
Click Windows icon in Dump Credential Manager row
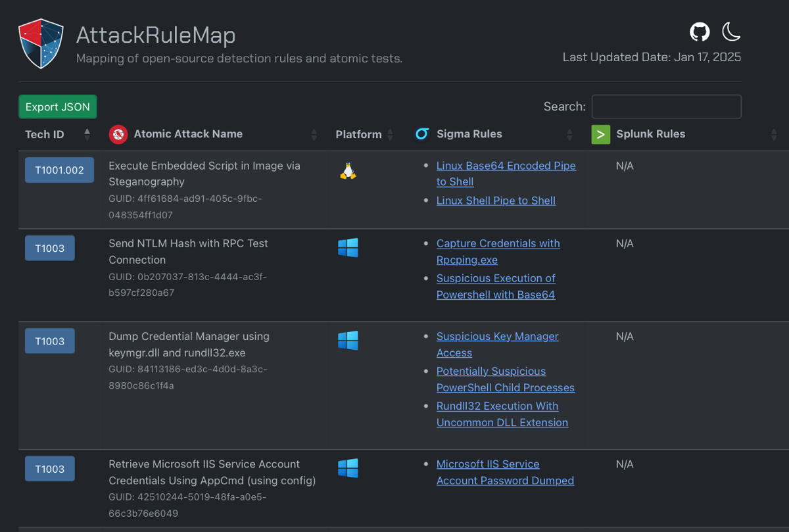[x=348, y=341]
